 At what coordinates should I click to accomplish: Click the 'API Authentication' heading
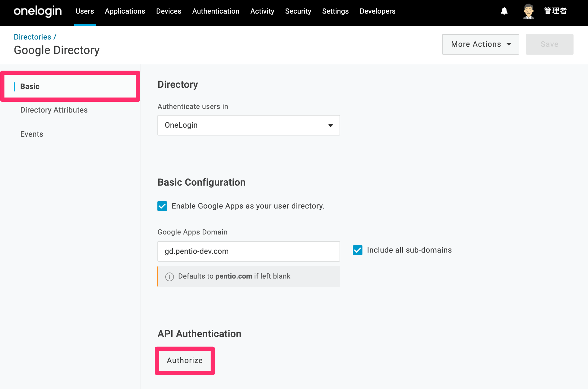[x=199, y=334]
